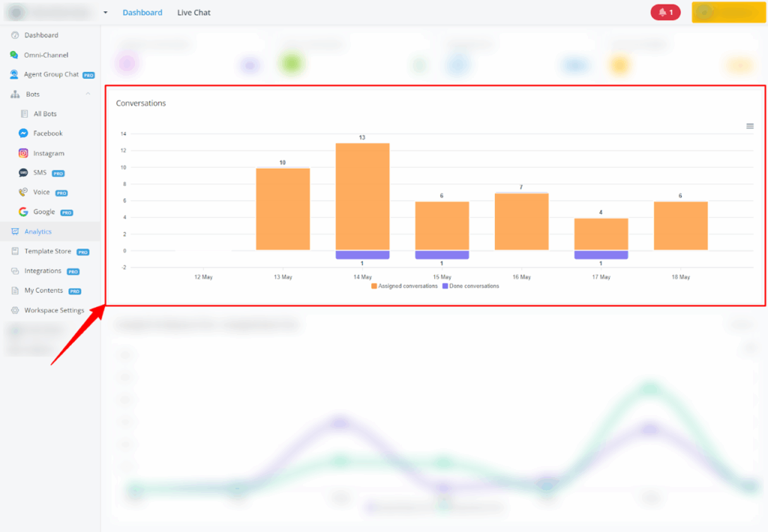Open the Workspace Settings gear icon

[14, 310]
